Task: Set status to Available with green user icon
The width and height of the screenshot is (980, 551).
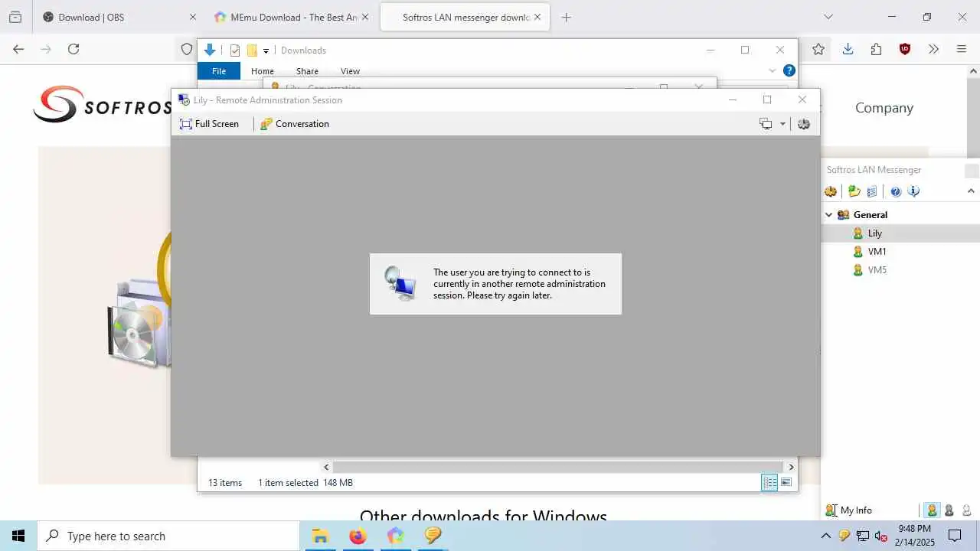Action: point(932,510)
